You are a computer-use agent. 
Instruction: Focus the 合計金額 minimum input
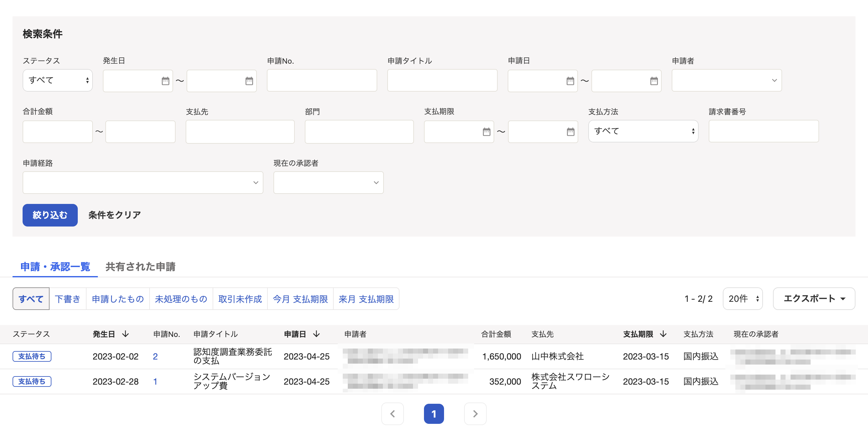coord(58,131)
